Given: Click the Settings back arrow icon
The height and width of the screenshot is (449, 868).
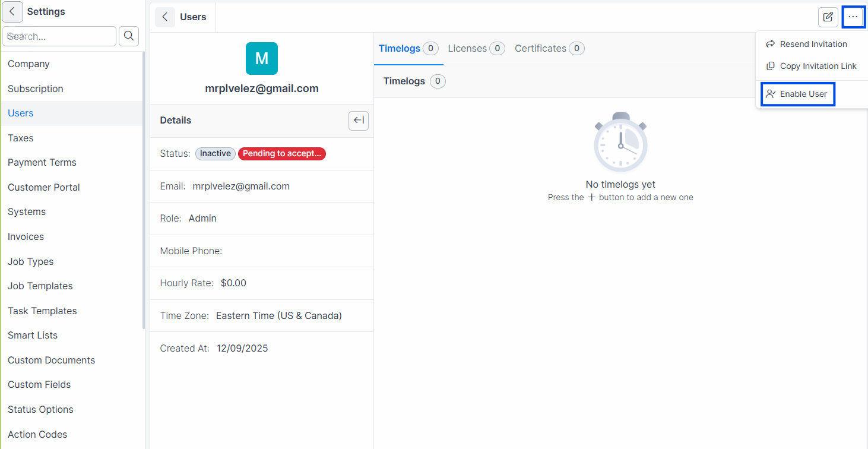Looking at the screenshot, I should 12,12.
